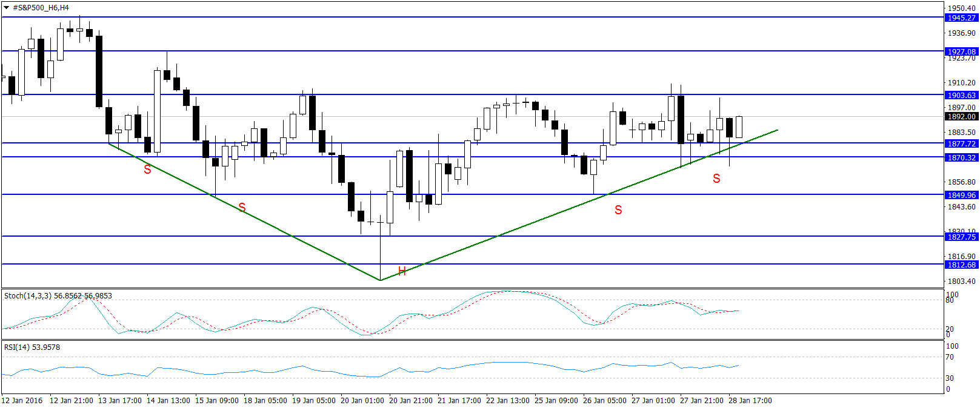Image resolution: width=980 pixels, height=408 pixels.
Task: Select the 1877.72 price level label
Action: 962,143
